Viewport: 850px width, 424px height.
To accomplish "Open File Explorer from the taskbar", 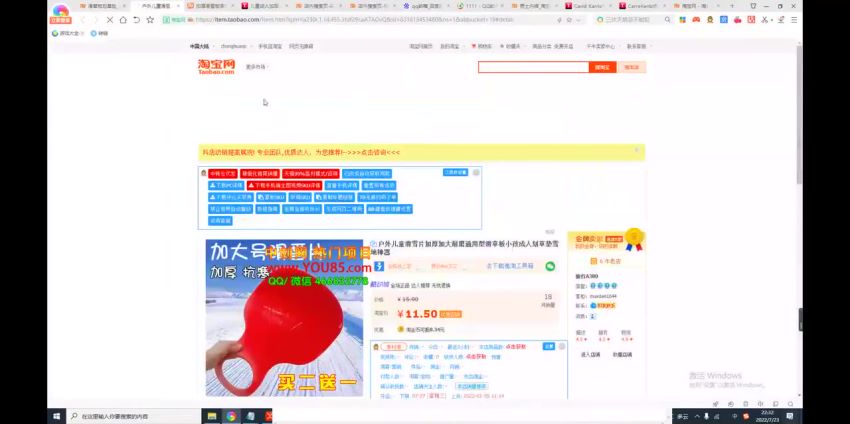I will (x=212, y=416).
